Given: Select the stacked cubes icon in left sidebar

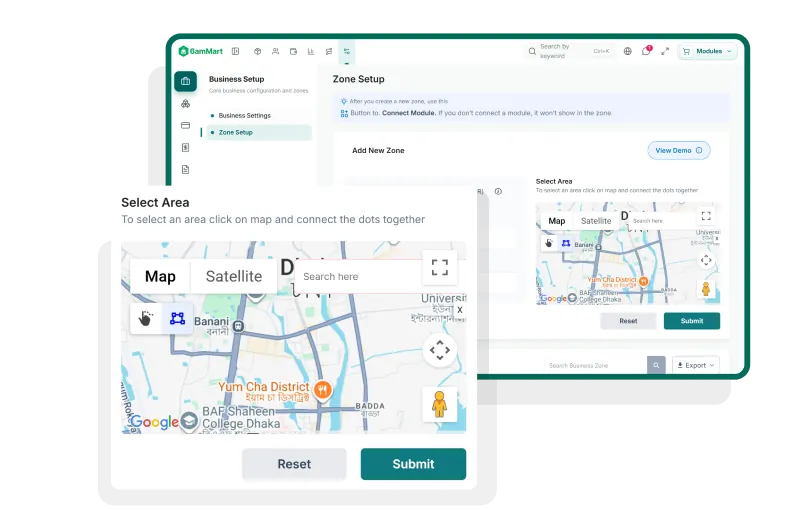Looking at the screenshot, I should 186,103.
